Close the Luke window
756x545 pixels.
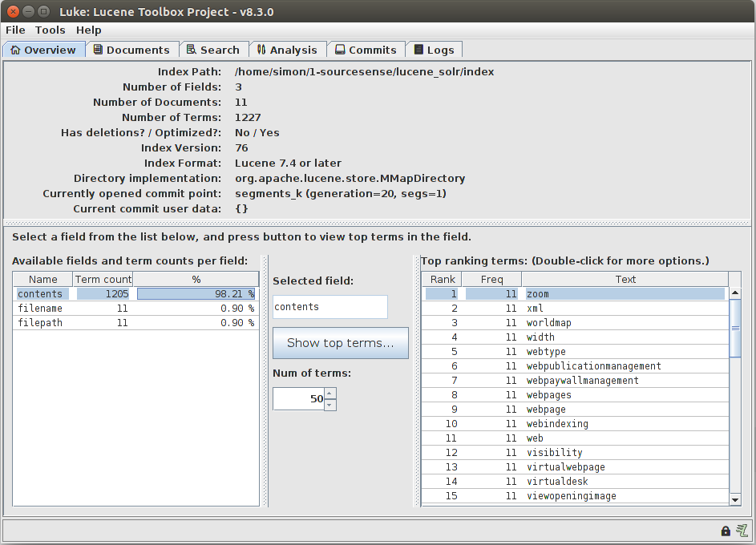coord(14,11)
